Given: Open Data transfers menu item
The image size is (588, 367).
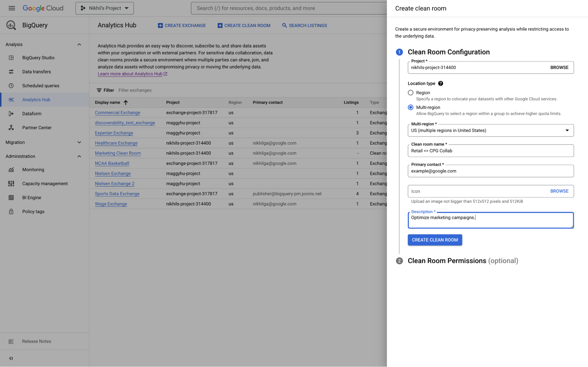Looking at the screenshot, I should 36,72.
